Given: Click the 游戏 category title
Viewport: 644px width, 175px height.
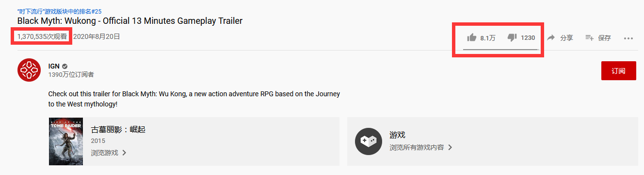Looking at the screenshot, I should (397, 135).
